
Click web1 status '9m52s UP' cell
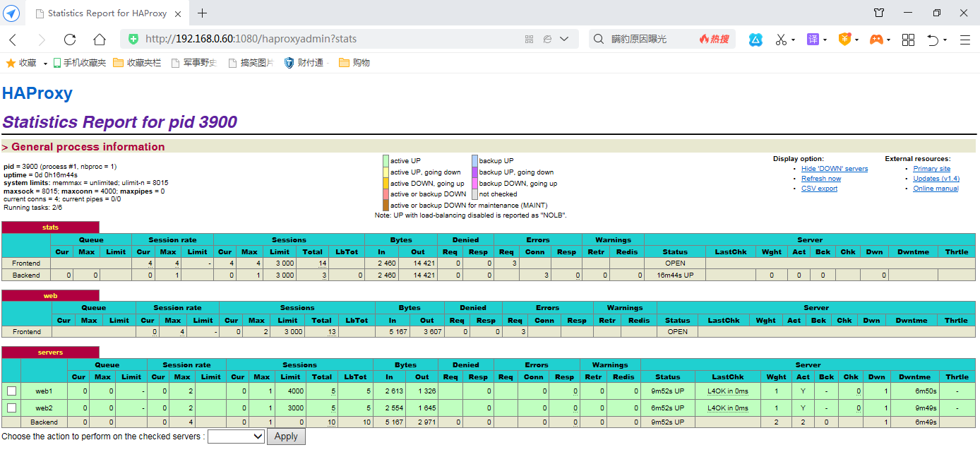tap(667, 391)
